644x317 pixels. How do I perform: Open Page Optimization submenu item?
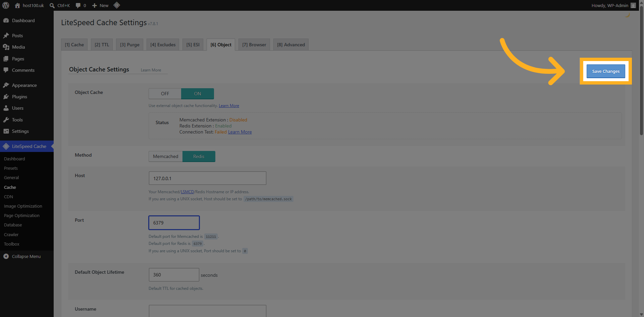click(x=21, y=215)
